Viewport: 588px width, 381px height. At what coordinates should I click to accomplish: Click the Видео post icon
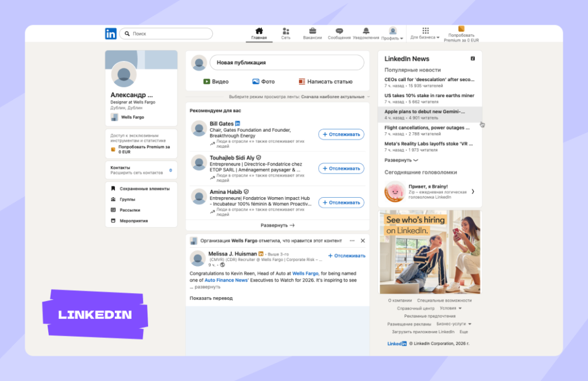click(207, 82)
